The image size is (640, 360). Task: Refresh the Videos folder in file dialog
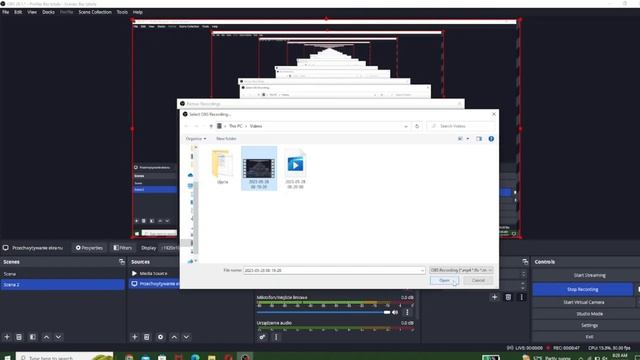417,126
